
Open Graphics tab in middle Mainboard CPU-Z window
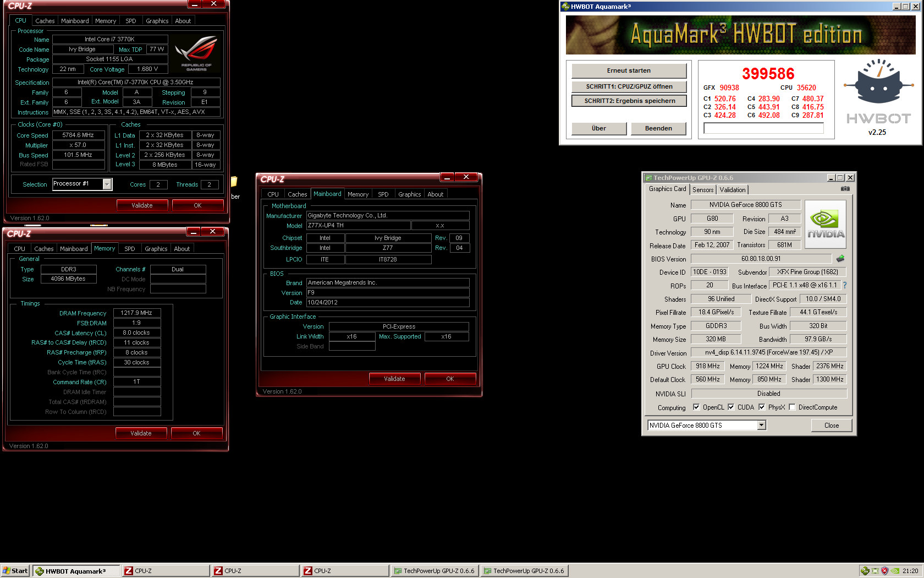(410, 194)
